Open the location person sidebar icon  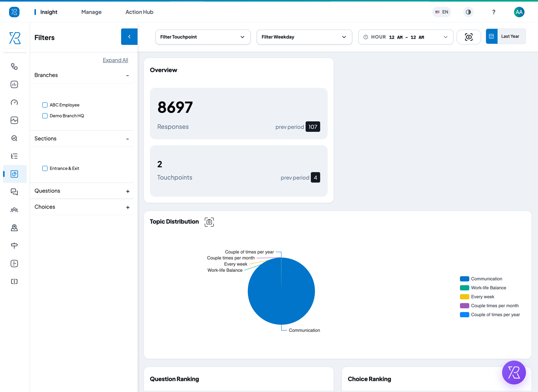(14, 228)
